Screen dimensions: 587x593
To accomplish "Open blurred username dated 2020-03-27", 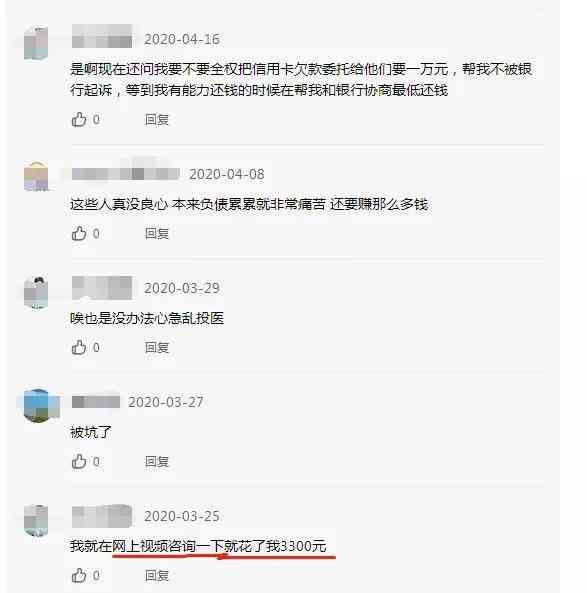I will coord(96,402).
